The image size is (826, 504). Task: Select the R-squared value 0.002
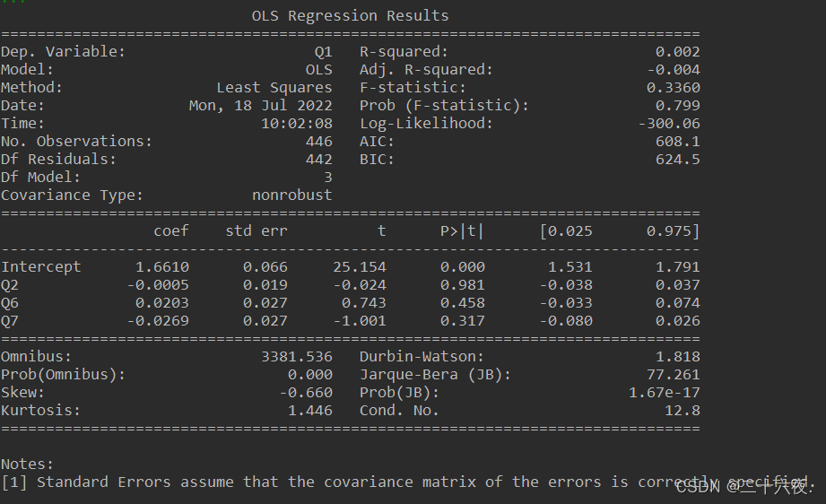(x=677, y=52)
